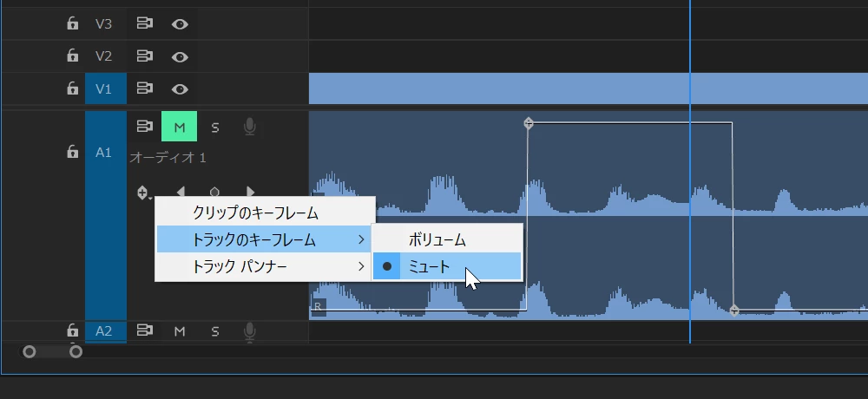Toggle sync lock for V1
The image size is (868, 399).
pyautogui.click(x=144, y=88)
